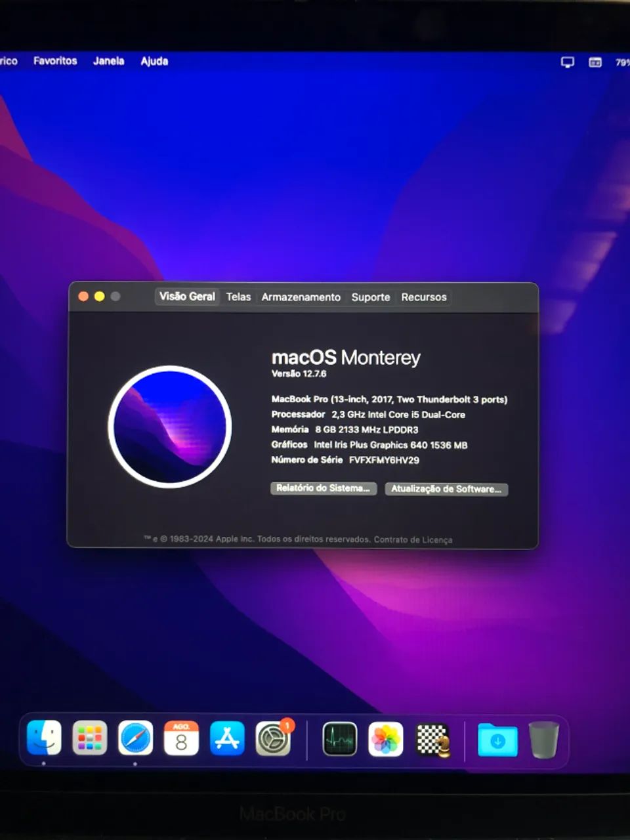This screenshot has height=840, width=630.
Task: Click the display mirroring menu bar icon
Action: pyautogui.click(x=568, y=62)
